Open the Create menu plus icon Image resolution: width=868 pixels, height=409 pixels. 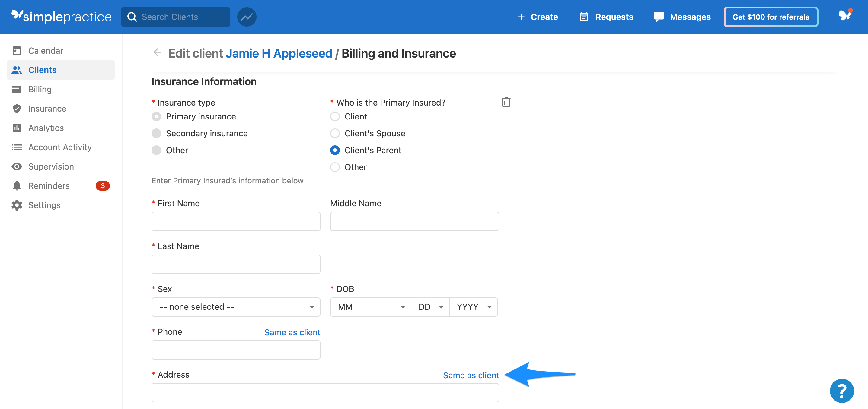click(x=521, y=17)
